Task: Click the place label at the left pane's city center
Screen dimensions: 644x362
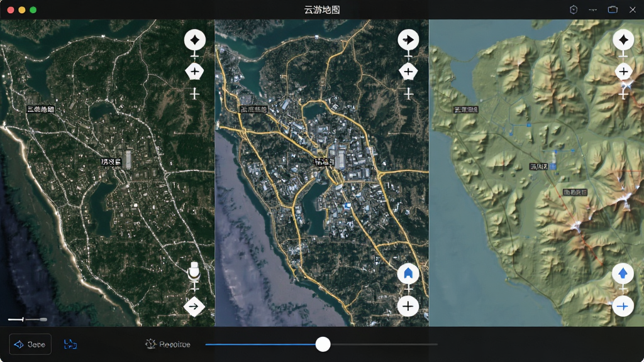Action: 111,162
